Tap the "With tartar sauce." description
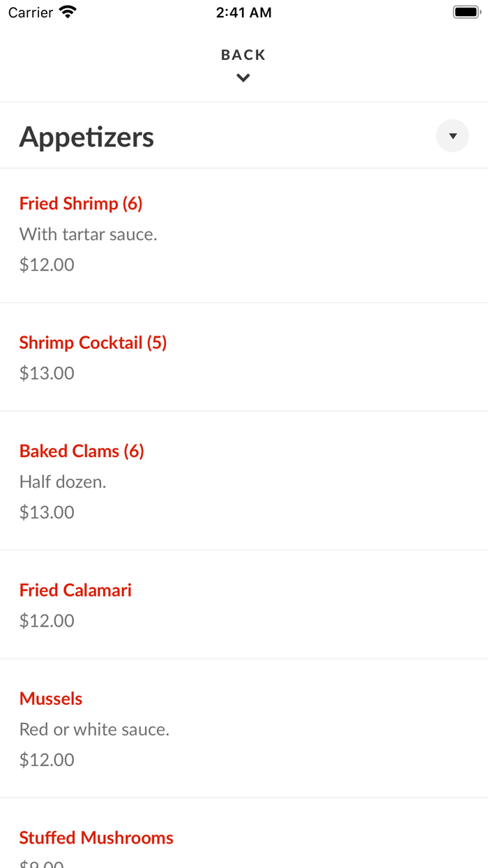Screen dimensions: 488x868 click(x=89, y=234)
